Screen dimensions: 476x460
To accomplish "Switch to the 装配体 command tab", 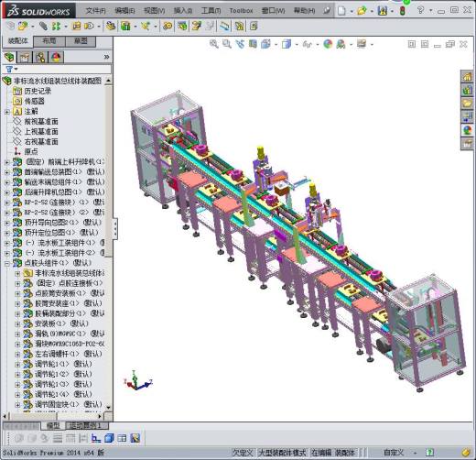I will 17,41.
